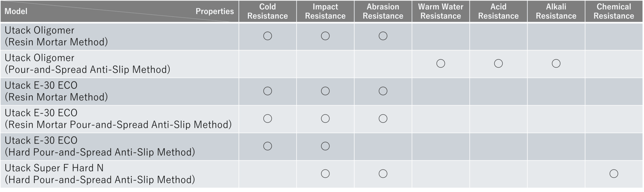
Task: Click the Warm Water Resistance circle mark
Action: [440, 63]
